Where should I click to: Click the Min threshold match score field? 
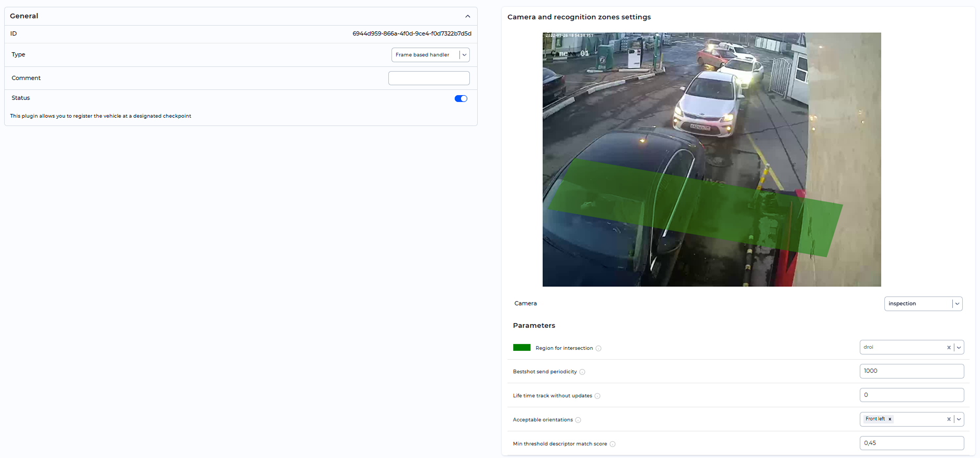(x=911, y=443)
